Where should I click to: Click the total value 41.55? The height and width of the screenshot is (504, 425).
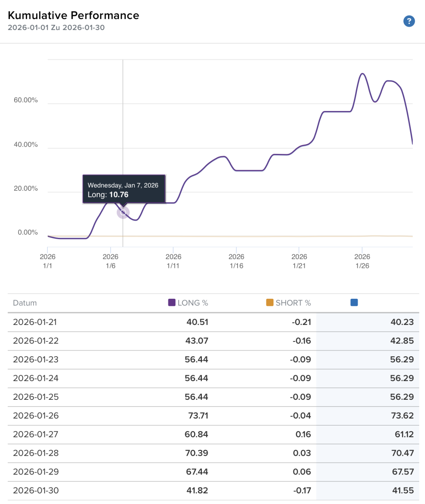click(403, 491)
